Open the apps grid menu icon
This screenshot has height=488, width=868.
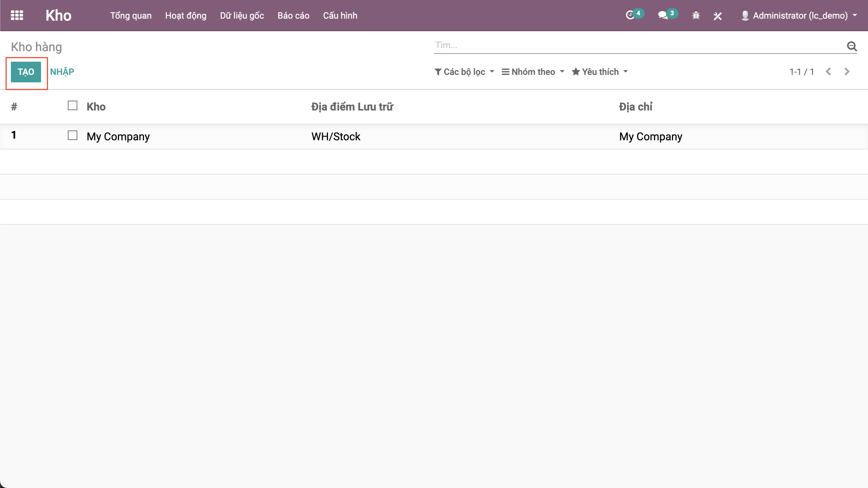[17, 15]
